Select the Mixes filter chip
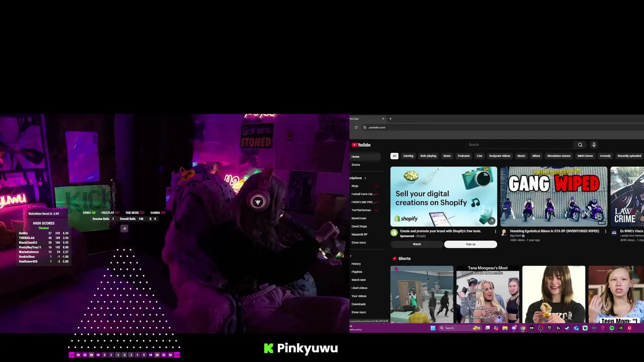Viewport: 644px width, 362px height. [x=536, y=156]
